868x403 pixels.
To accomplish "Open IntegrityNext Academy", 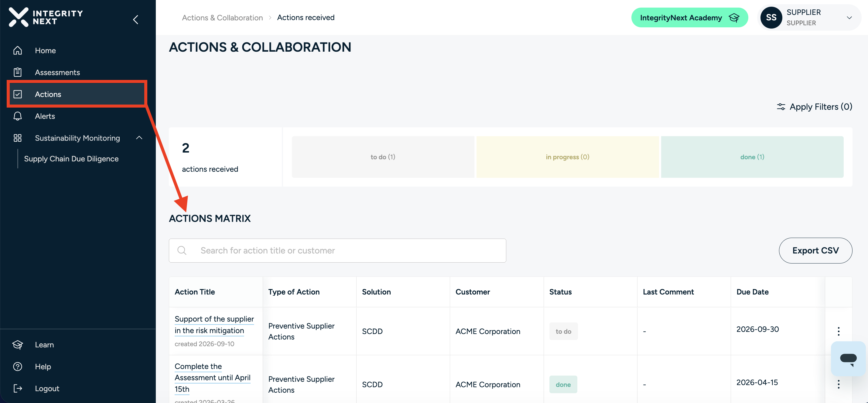I will tap(689, 18).
